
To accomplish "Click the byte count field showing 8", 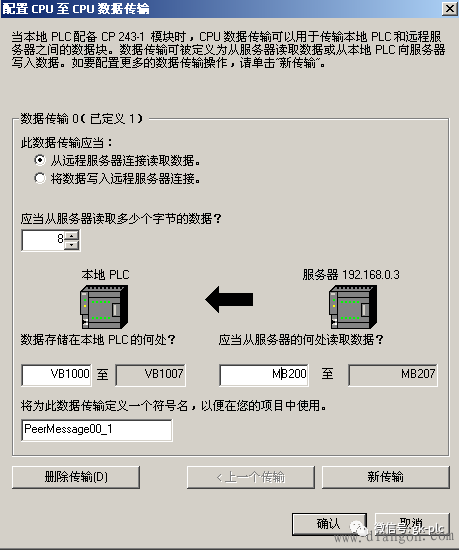I will [43, 240].
